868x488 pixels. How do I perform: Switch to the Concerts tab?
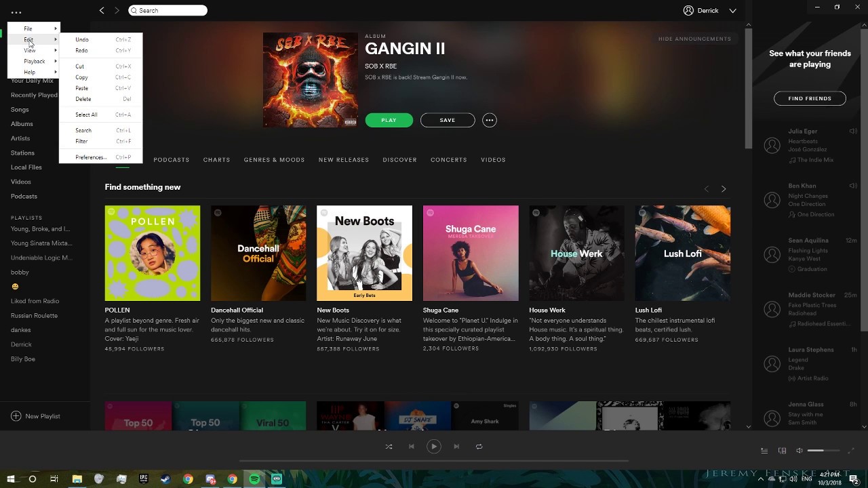click(449, 160)
